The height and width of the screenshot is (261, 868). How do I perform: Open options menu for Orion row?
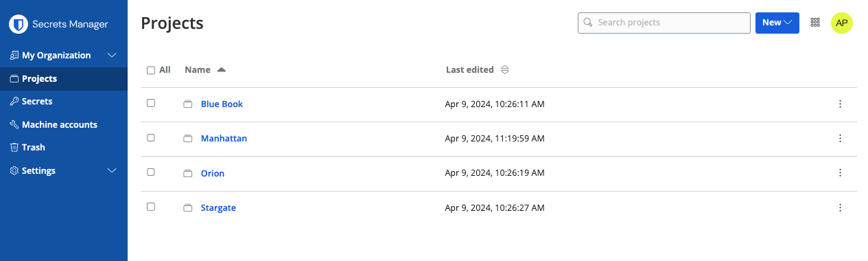click(840, 173)
